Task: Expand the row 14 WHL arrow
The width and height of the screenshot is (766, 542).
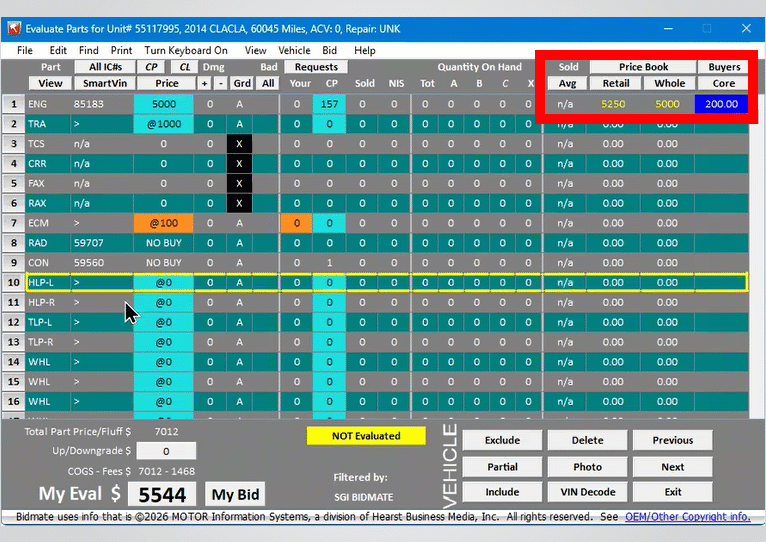Action: 77,362
